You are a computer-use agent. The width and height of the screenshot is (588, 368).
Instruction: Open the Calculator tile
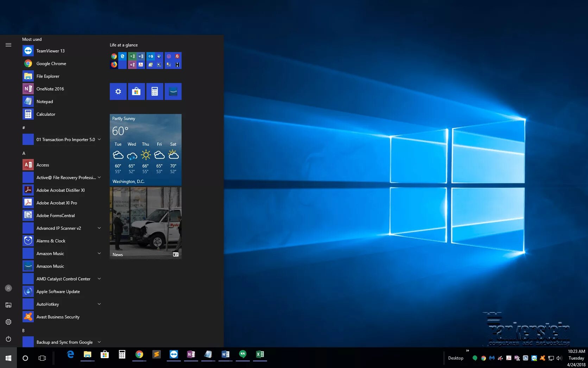tap(155, 91)
